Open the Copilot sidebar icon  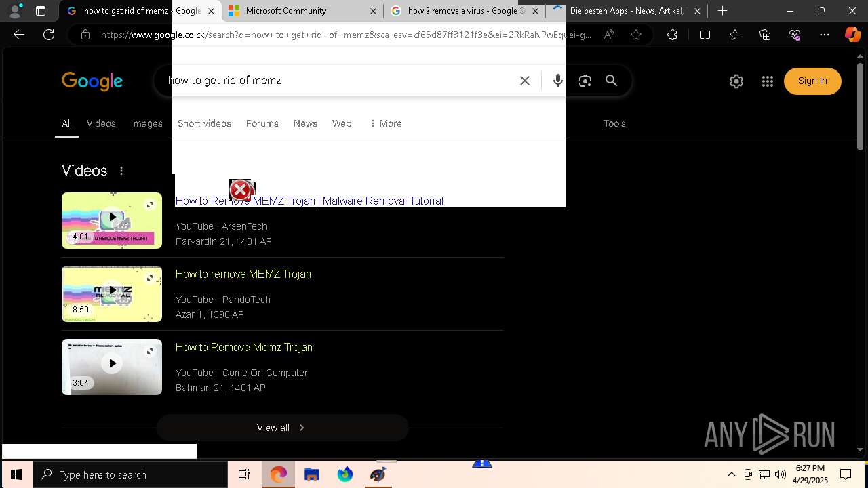pyautogui.click(x=852, y=35)
